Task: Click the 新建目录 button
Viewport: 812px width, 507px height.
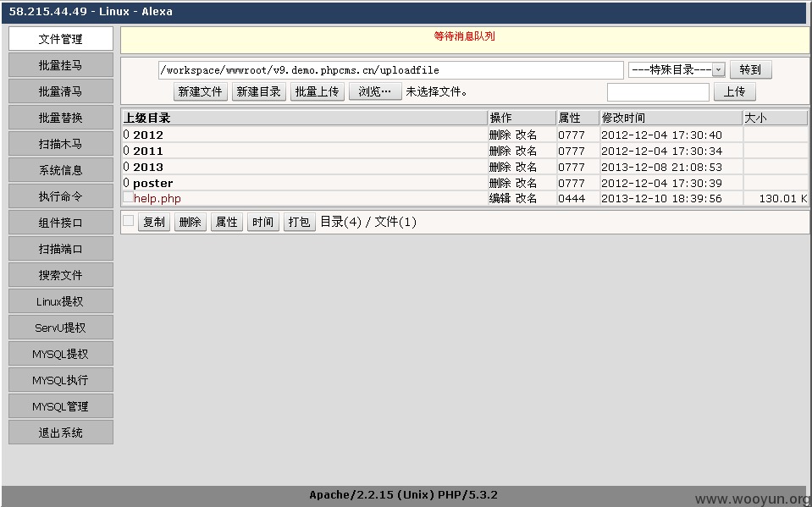Action: (259, 91)
